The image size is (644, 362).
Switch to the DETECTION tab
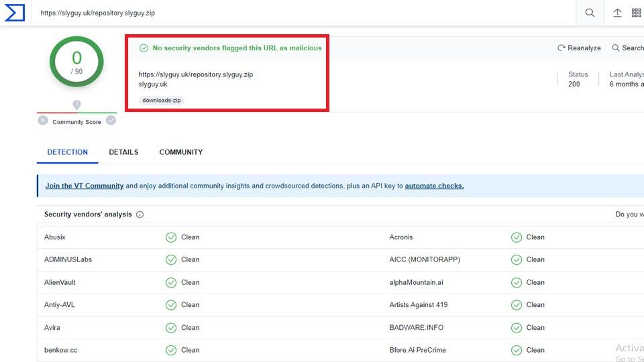coord(67,152)
